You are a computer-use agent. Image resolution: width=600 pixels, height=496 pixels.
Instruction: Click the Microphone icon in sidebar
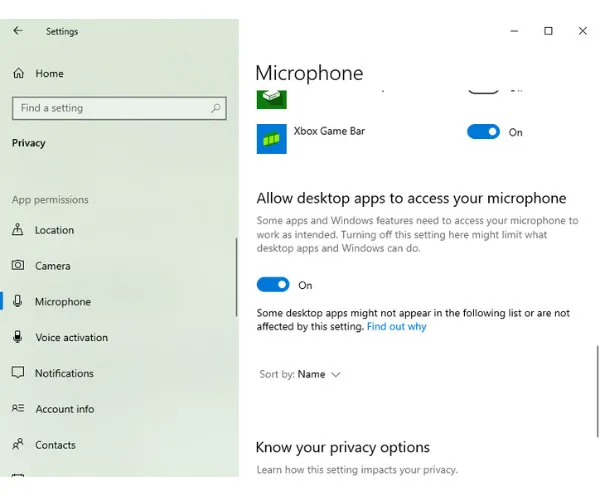pyautogui.click(x=18, y=301)
